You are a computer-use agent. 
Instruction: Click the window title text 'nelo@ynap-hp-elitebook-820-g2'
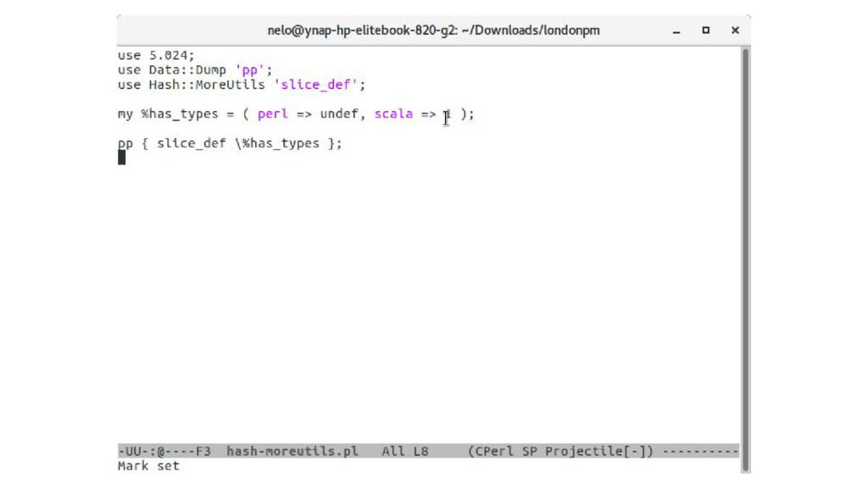click(x=361, y=30)
